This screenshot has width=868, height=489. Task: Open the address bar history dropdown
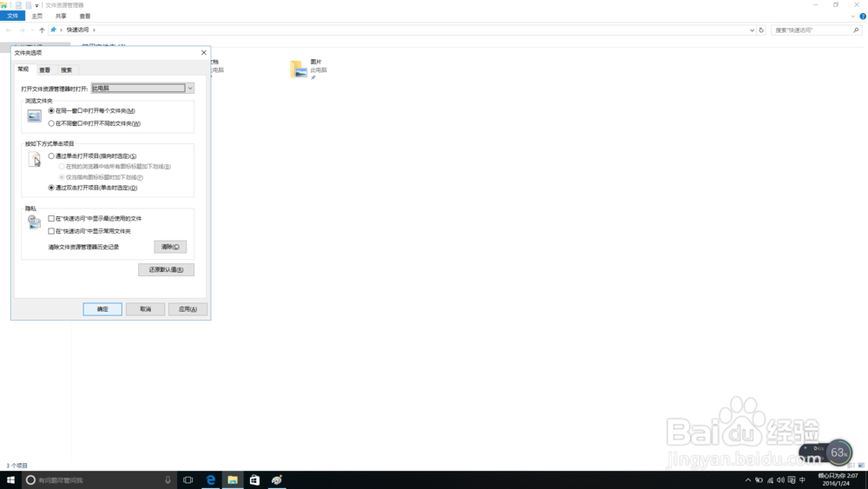[x=752, y=30]
